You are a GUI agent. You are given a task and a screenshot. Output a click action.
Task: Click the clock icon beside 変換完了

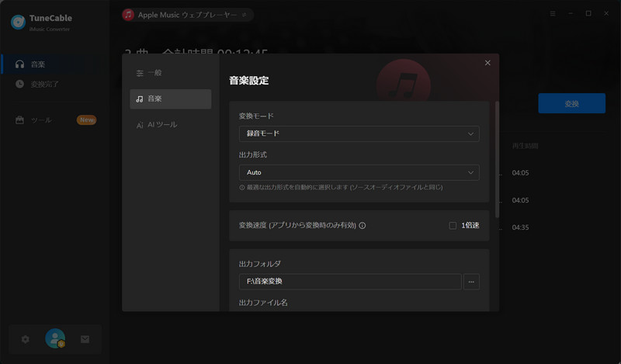pos(19,84)
